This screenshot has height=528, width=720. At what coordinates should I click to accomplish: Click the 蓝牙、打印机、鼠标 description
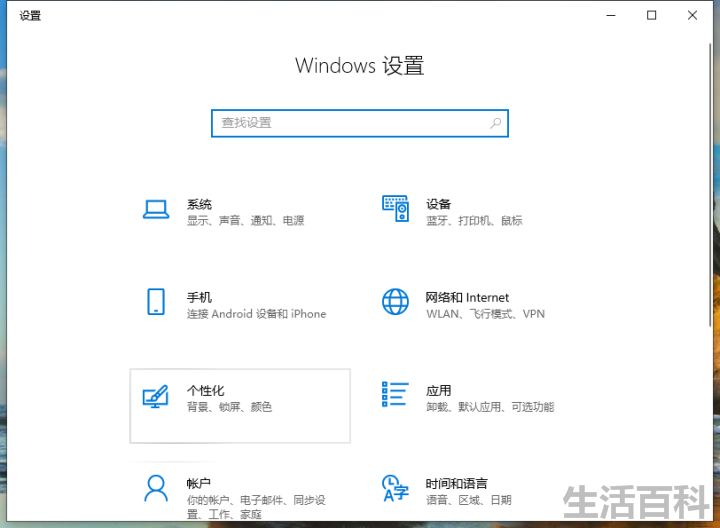click(x=474, y=221)
